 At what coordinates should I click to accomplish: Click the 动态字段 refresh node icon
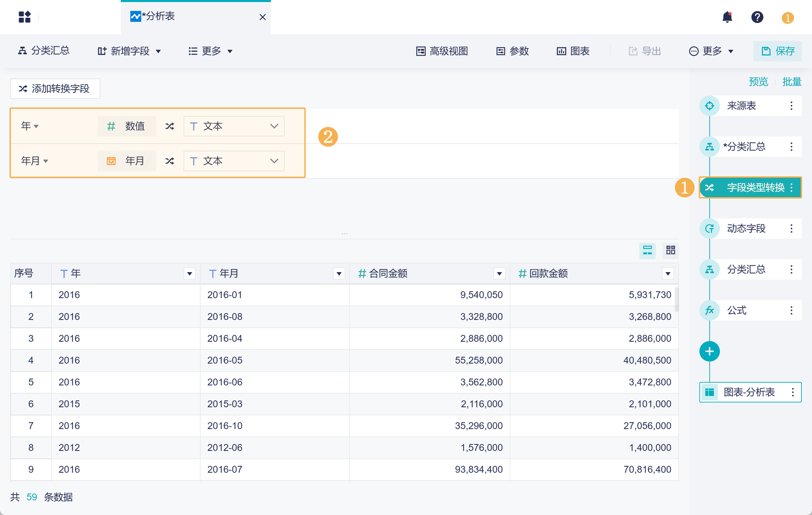[709, 229]
